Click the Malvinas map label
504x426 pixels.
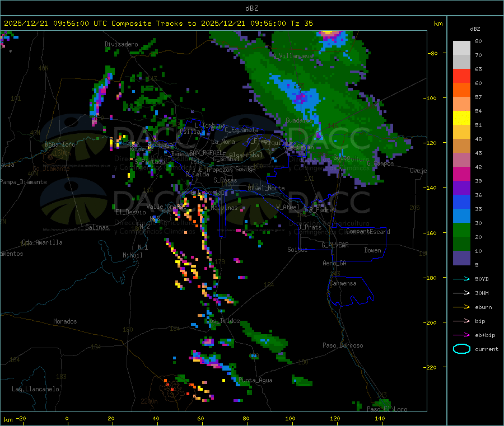point(225,208)
